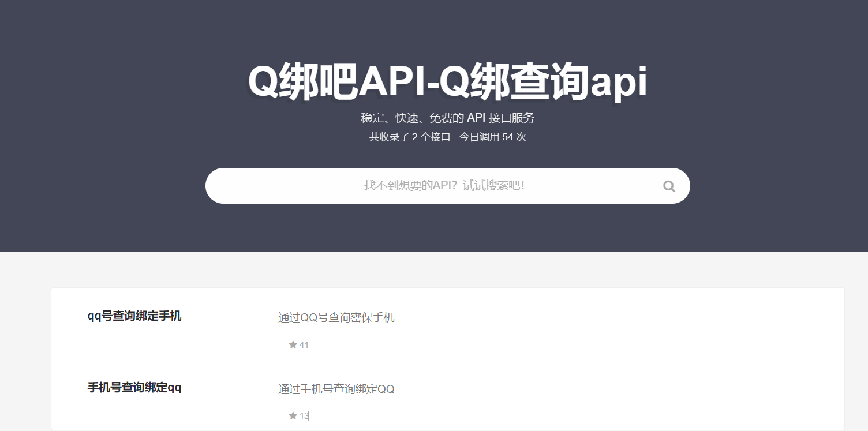Click the 共收录了 2 个接口 stats text
The image size is (868, 431).
click(411, 137)
